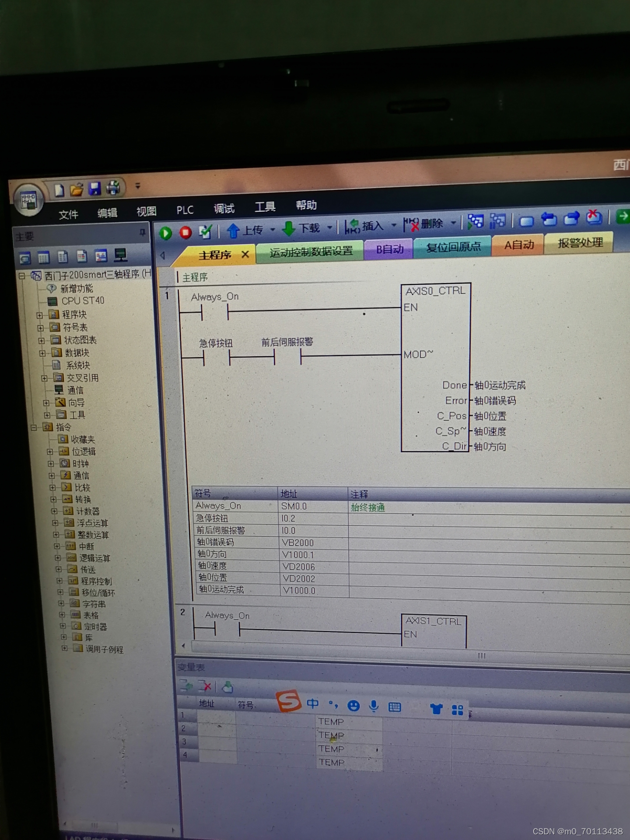The height and width of the screenshot is (840, 630).
Task: Open the 编辑 menu
Action: [107, 213]
